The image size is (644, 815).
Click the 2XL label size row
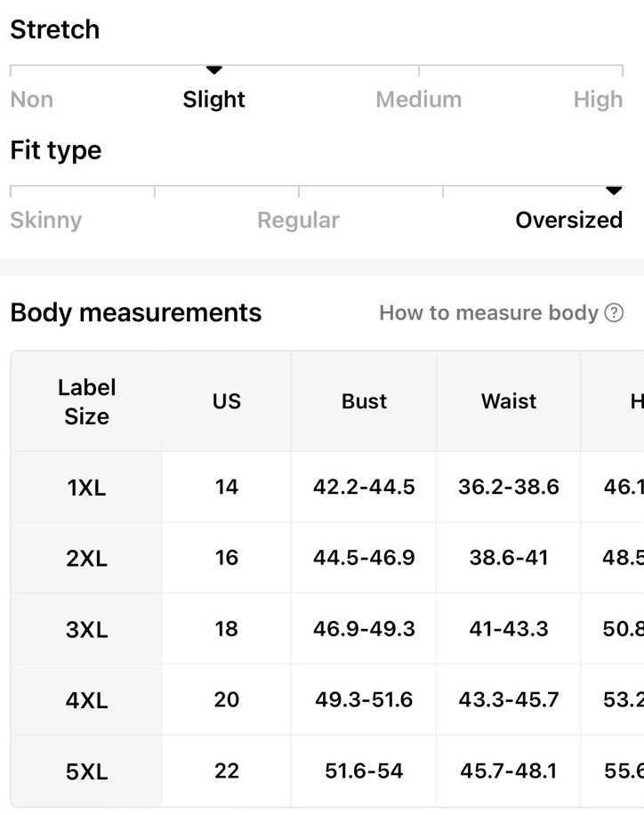327,558
